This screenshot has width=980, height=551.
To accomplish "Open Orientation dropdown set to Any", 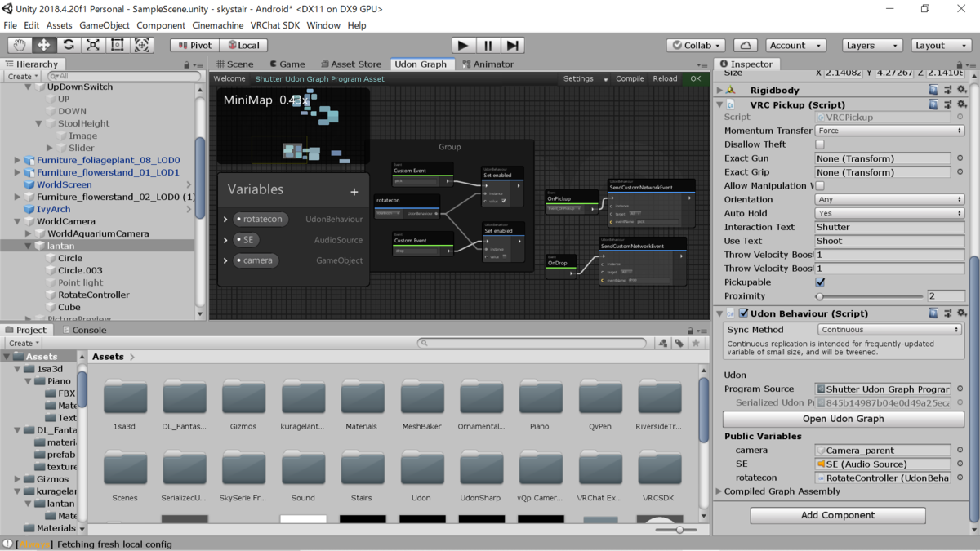I will 889,199.
